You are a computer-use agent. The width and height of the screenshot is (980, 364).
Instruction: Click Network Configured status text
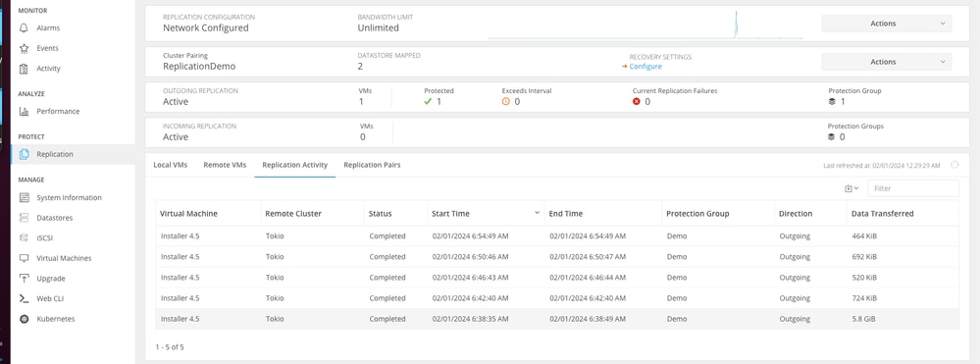click(206, 28)
